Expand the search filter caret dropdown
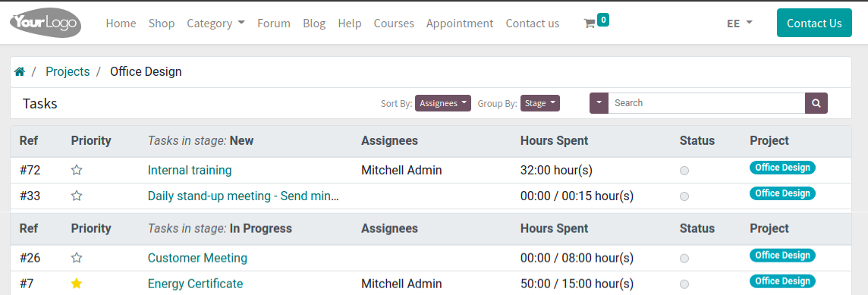 (599, 103)
